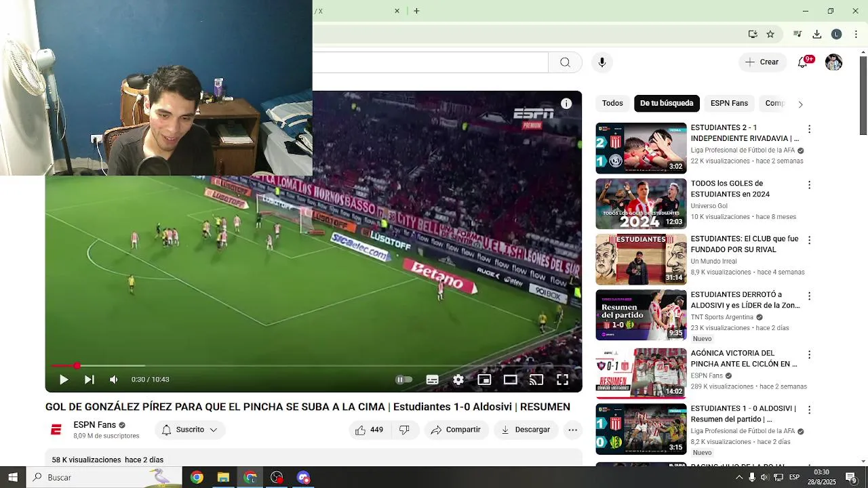The width and height of the screenshot is (868, 488).
Task: Open options for Estudiantes 2-1 Independiente Rivadavia video
Action: click(809, 129)
